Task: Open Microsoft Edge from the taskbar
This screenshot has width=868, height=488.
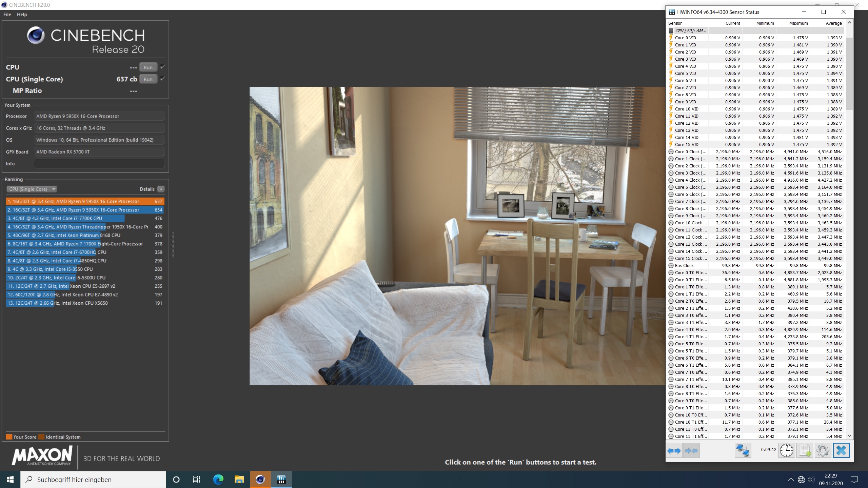Action: click(x=218, y=480)
